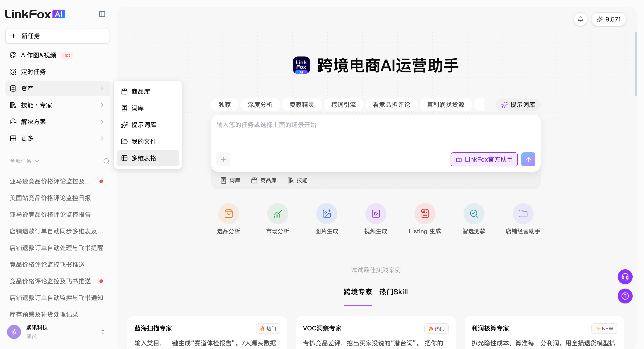Add an attachment with the plus button
Screen dimensions: 644x349
[223, 159]
